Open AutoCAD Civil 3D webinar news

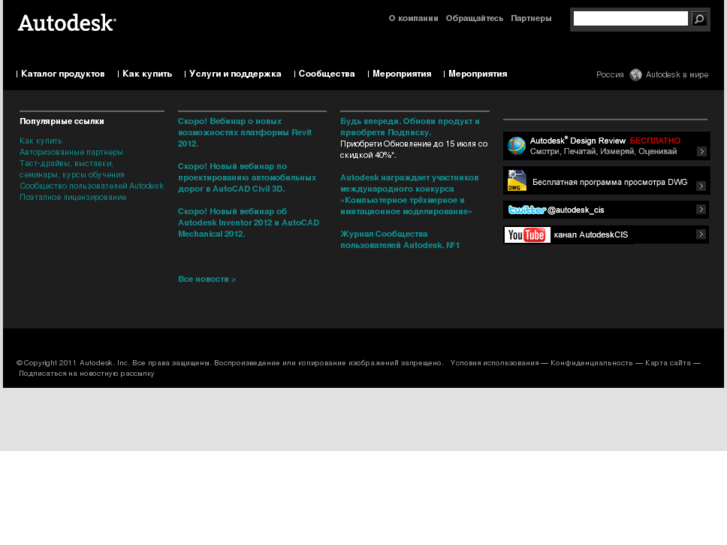pyautogui.click(x=247, y=177)
